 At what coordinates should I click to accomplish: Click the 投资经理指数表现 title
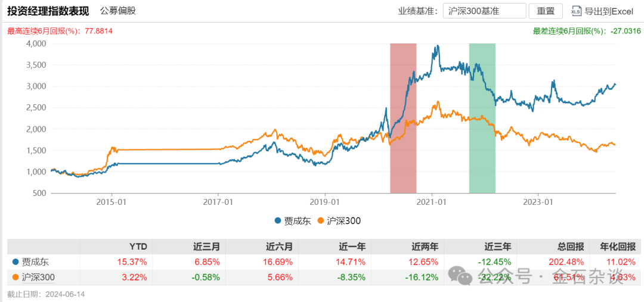[48, 11]
